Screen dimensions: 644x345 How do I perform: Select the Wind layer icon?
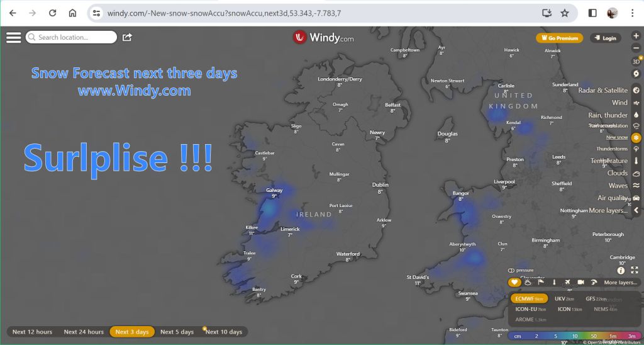636,103
